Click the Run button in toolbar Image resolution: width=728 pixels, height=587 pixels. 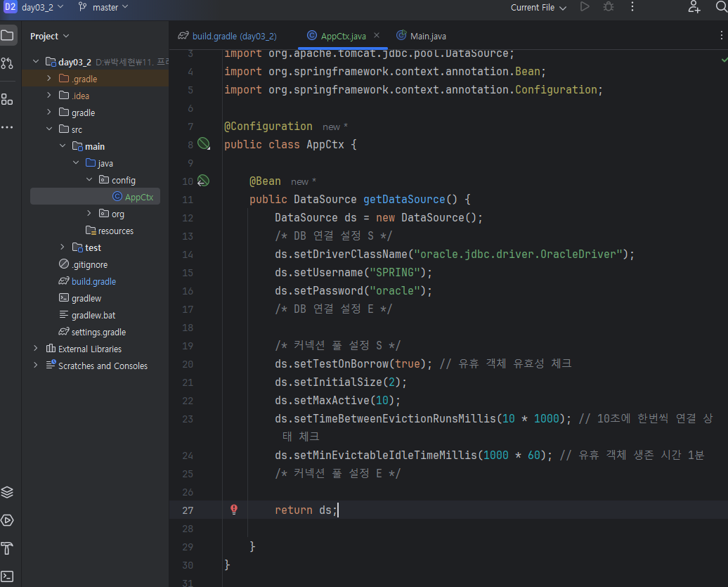click(x=585, y=7)
